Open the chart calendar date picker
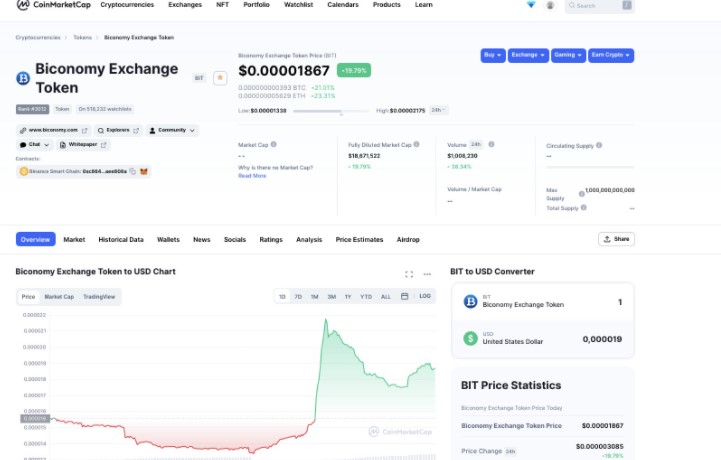The height and width of the screenshot is (460, 721). [x=405, y=296]
